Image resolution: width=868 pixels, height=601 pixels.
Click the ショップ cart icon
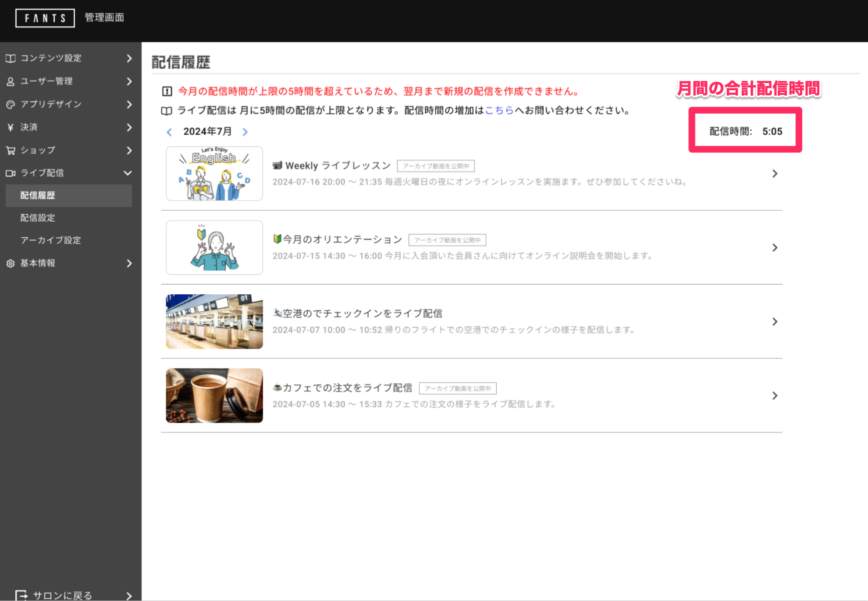(x=11, y=151)
